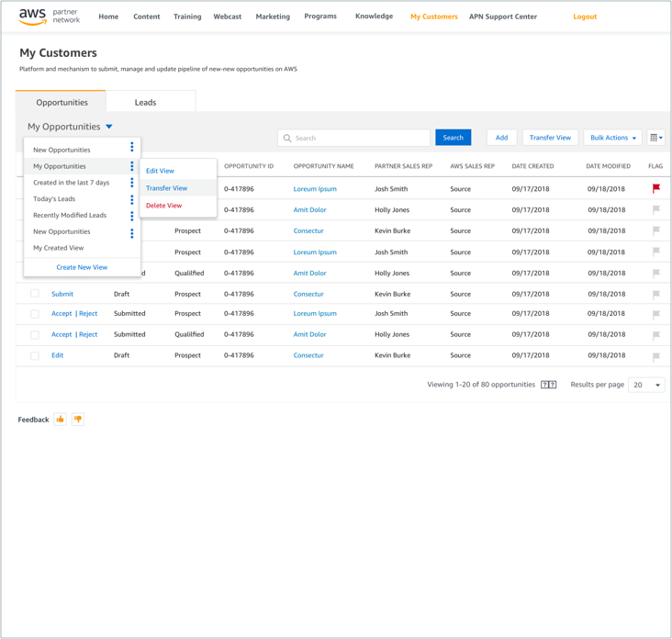Viewport: 672px width, 639px height.
Task: Open three-dot menu for Created in the last 7 days
Action: coord(132,182)
